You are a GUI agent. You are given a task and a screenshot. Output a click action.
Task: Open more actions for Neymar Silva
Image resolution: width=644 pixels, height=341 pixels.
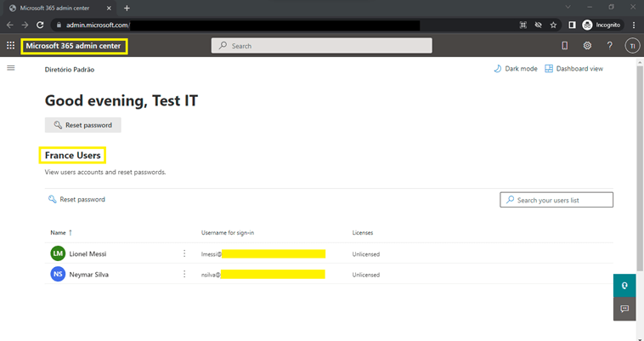(x=184, y=275)
